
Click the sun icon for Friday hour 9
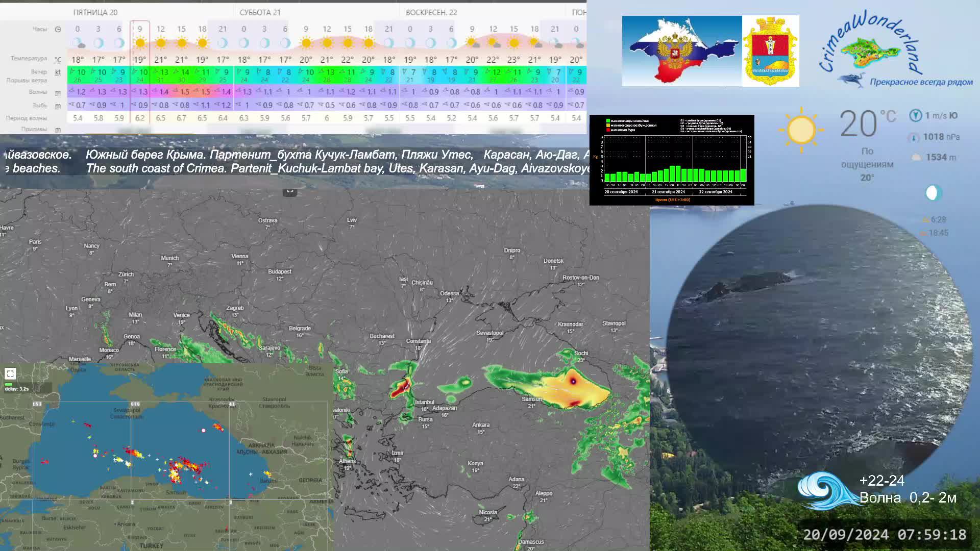140,43
